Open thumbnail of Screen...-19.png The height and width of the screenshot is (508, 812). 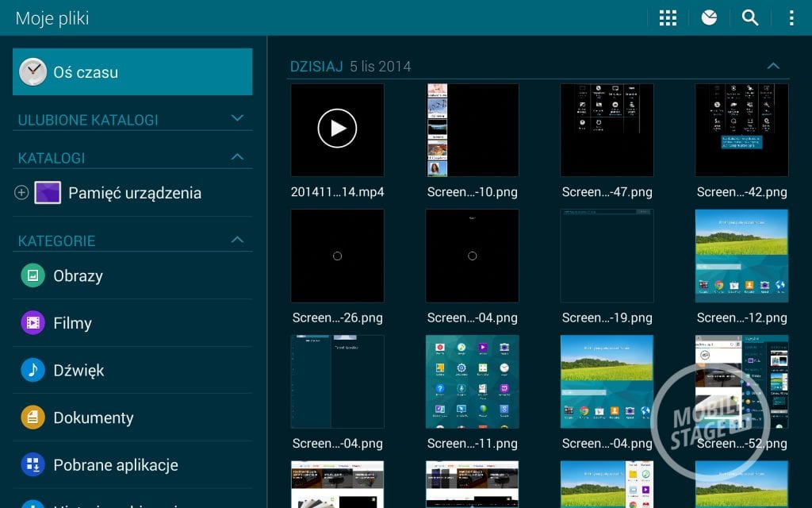click(607, 256)
